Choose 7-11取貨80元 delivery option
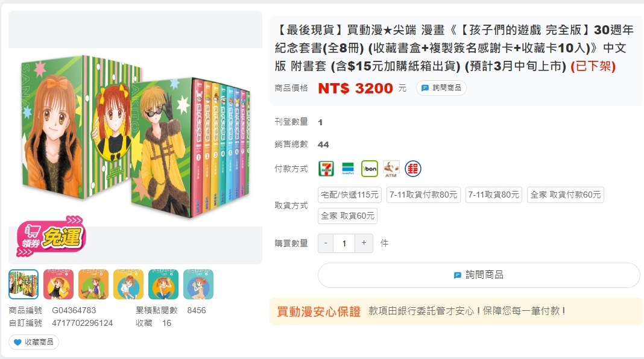The image size is (644, 359). point(494,195)
